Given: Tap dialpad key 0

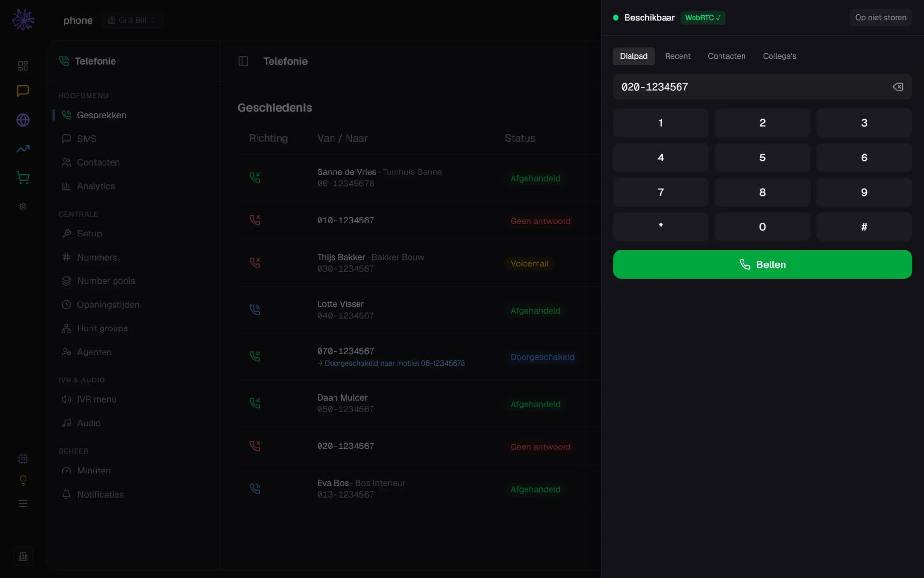Looking at the screenshot, I should pyautogui.click(x=762, y=227).
